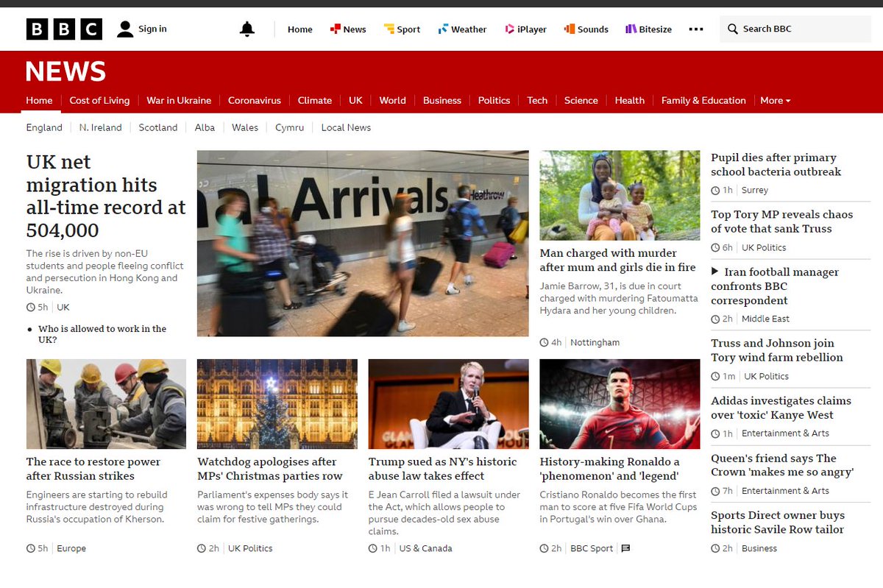Click the Parliament Christmas tree photo

[x=277, y=404]
